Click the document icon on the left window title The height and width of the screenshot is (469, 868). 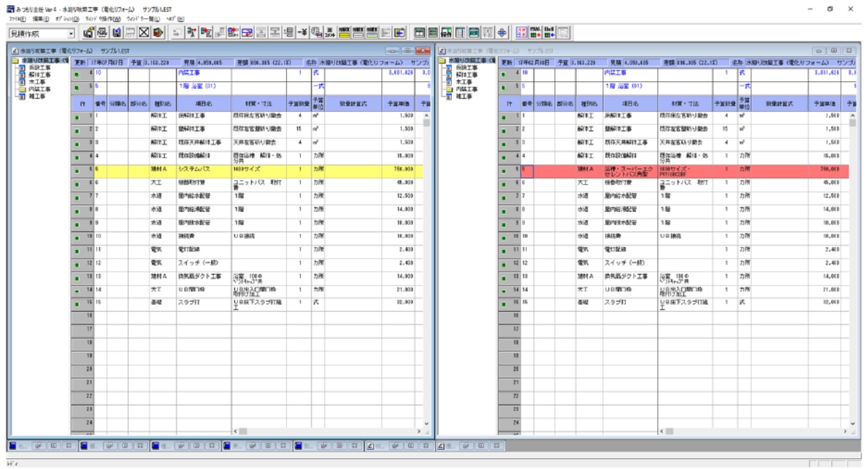15,50
